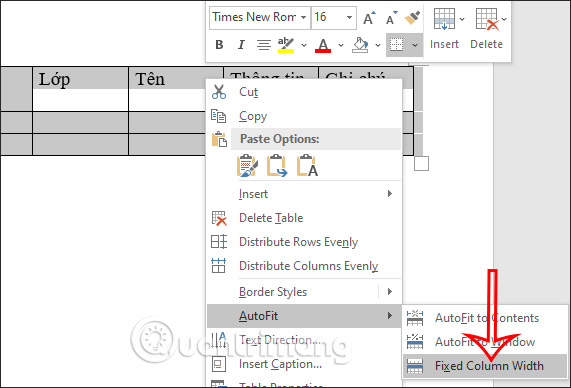Image resolution: width=571 pixels, height=388 pixels.
Task: Open the Insert submenu in context menu
Action: [304, 194]
